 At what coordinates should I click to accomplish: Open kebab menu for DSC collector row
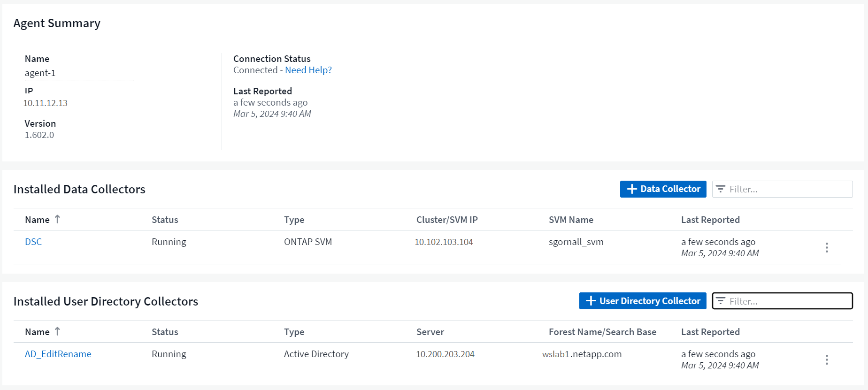[x=827, y=248]
